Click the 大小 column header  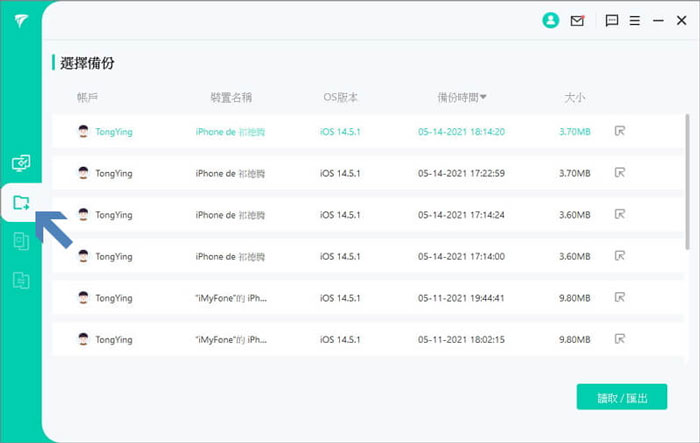pos(575,97)
